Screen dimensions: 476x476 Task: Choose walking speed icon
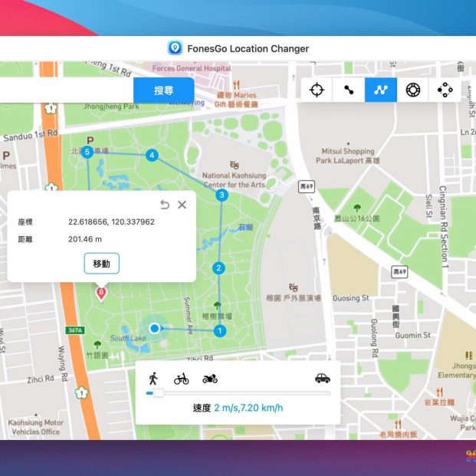[x=153, y=378]
